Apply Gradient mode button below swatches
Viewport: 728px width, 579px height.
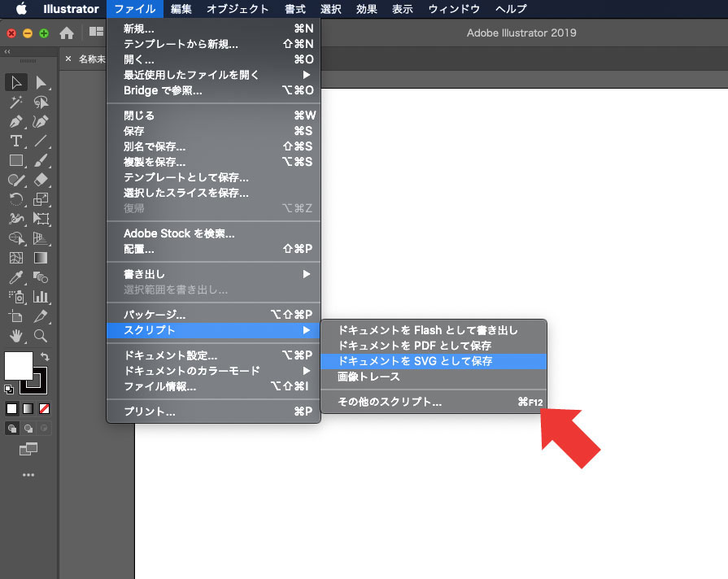click(28, 408)
